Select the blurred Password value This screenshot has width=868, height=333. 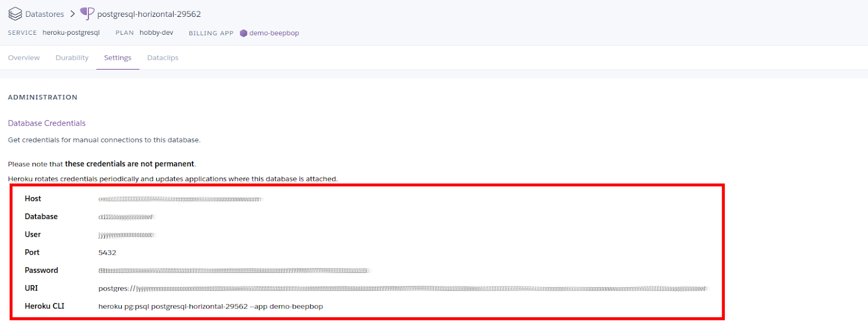point(234,271)
